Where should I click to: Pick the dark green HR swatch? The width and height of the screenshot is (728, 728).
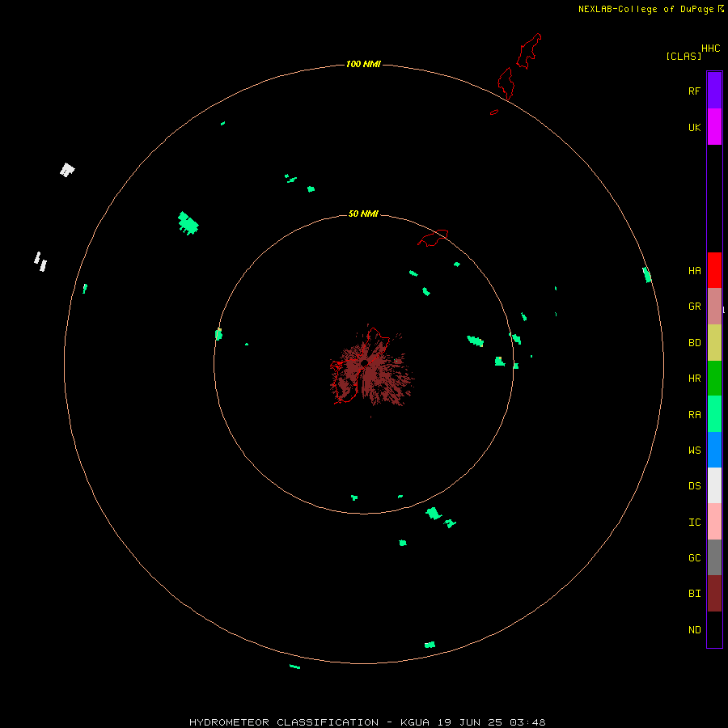[714, 379]
